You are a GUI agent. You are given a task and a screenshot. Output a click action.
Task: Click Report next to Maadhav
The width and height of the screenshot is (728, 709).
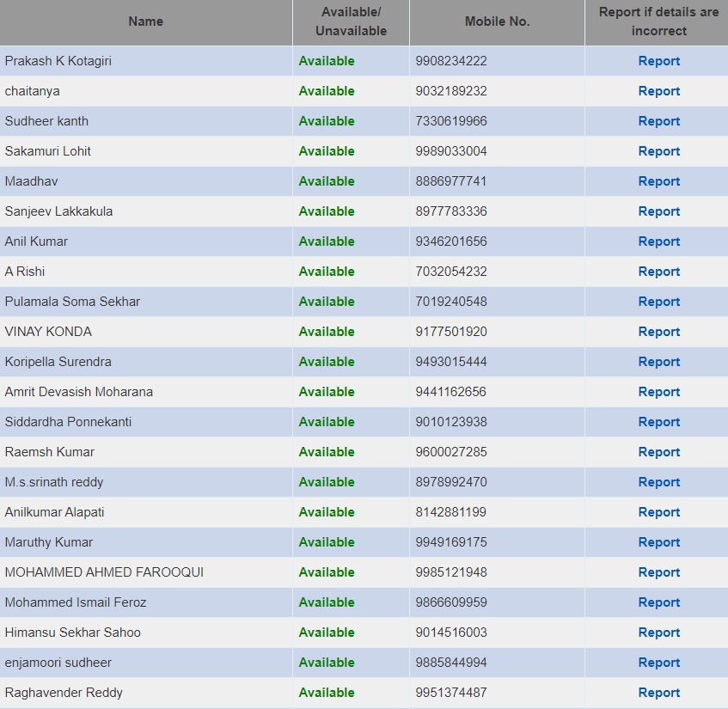point(659,181)
